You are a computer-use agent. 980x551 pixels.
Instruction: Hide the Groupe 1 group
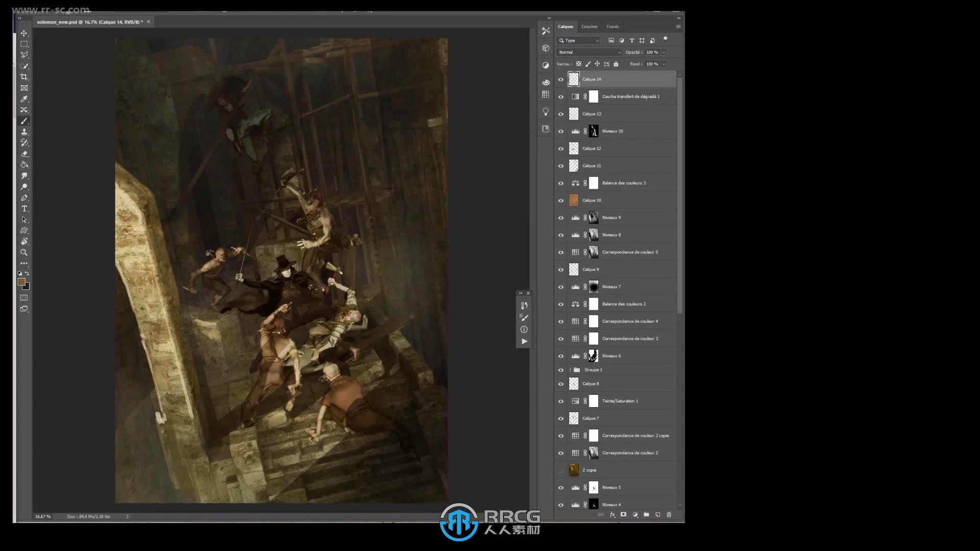[561, 370]
